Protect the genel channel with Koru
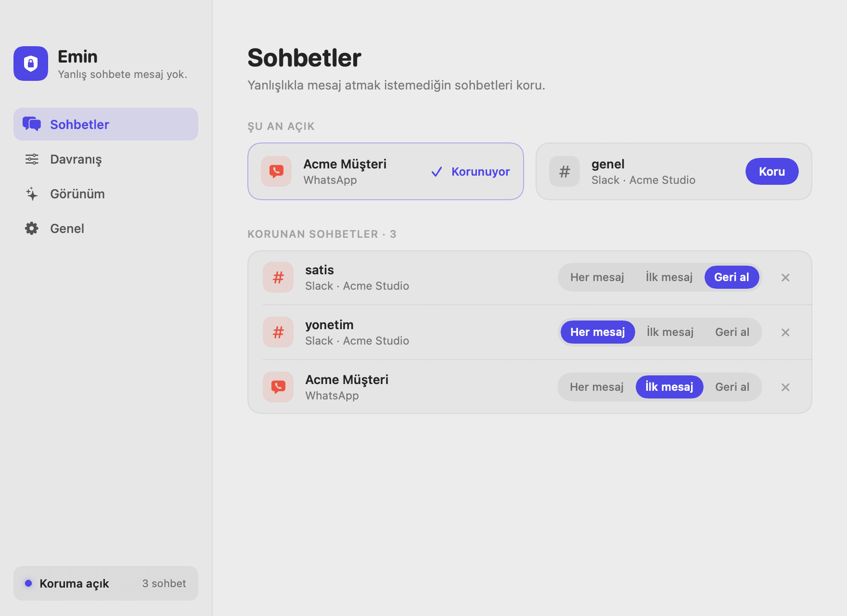The height and width of the screenshot is (616, 847). coord(772,171)
